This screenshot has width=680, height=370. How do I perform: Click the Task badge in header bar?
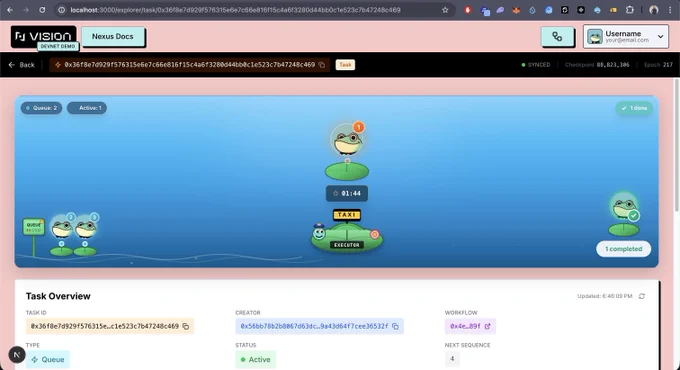tap(345, 65)
